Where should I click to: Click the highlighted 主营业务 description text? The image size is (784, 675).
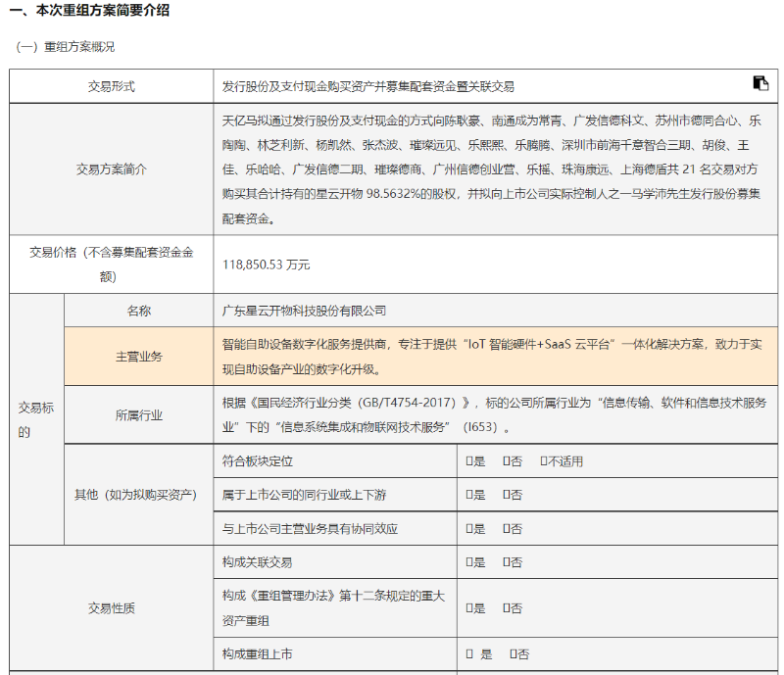(x=492, y=357)
